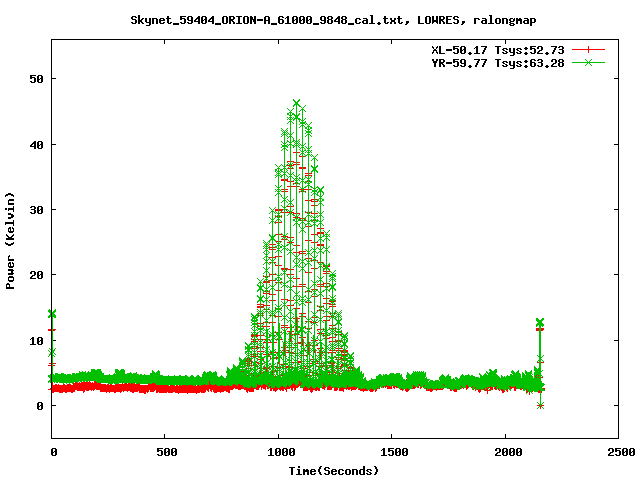Viewport: 640px width, 480px height.
Task: Click y-axis tick label 40
Action: 36,144
